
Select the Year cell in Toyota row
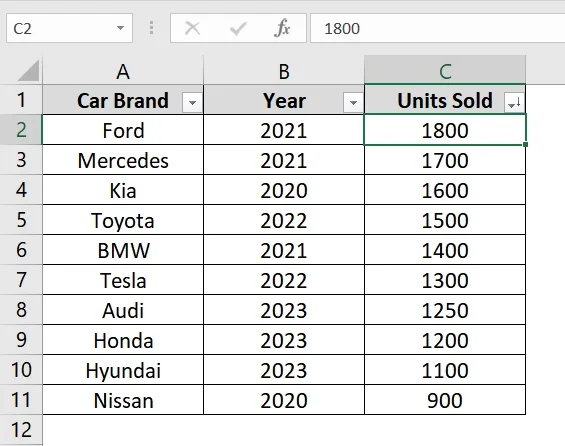pyautogui.click(x=284, y=220)
